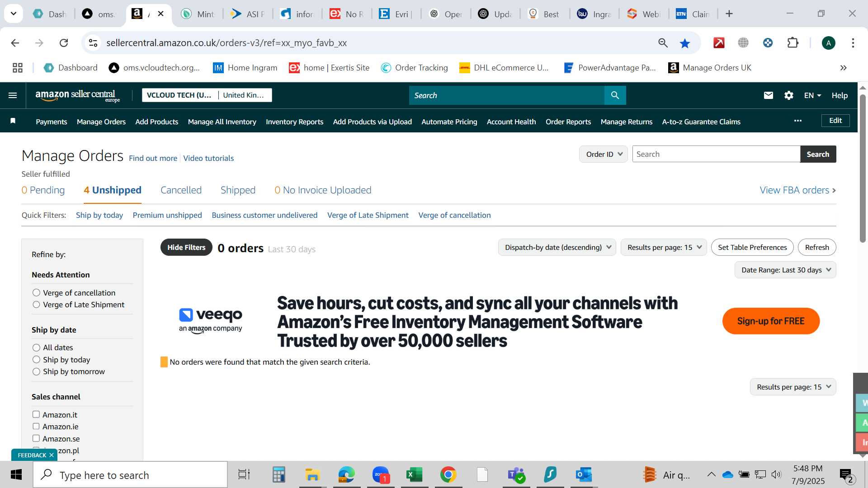Image resolution: width=868 pixels, height=488 pixels.
Task: Click the Edit navigation bar button
Action: coord(835,120)
